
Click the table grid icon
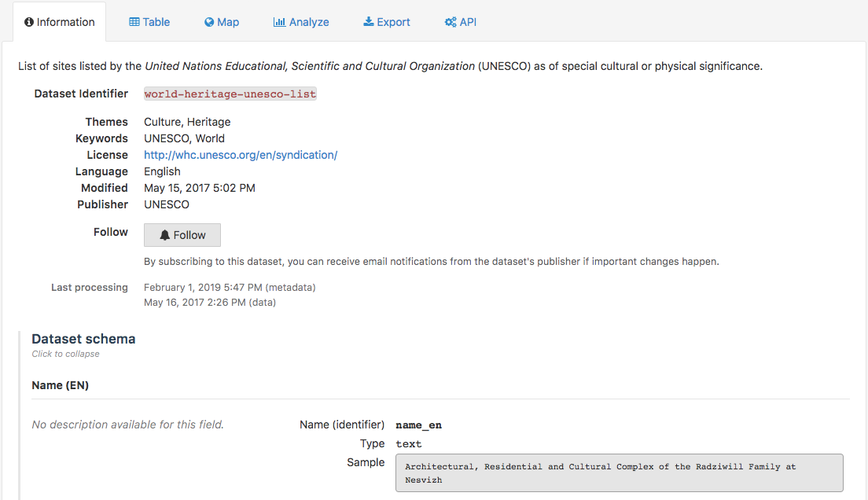click(134, 22)
